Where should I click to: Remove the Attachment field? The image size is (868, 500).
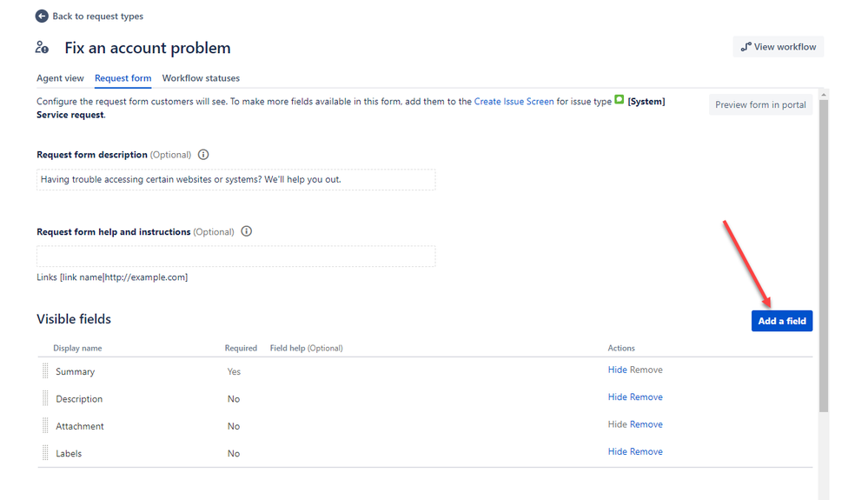click(x=646, y=424)
